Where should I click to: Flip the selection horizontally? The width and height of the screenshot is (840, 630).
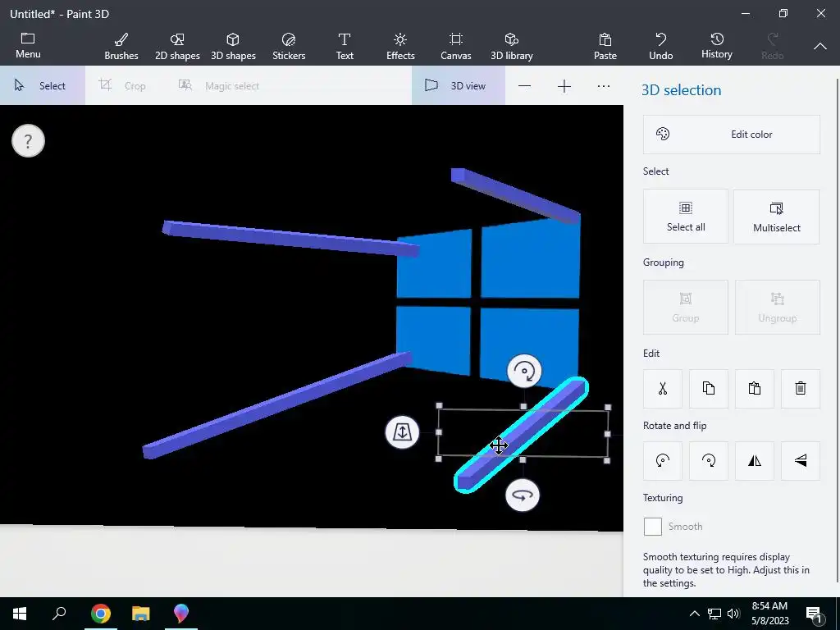755,461
